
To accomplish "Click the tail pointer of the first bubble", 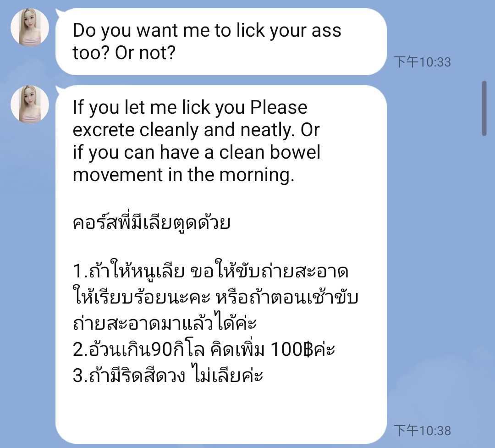I will click(59, 13).
